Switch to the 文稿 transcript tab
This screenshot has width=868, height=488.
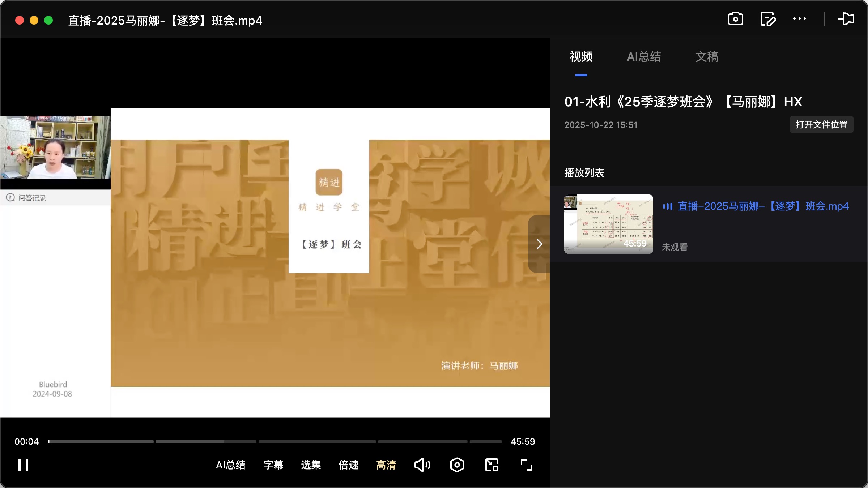[706, 57]
